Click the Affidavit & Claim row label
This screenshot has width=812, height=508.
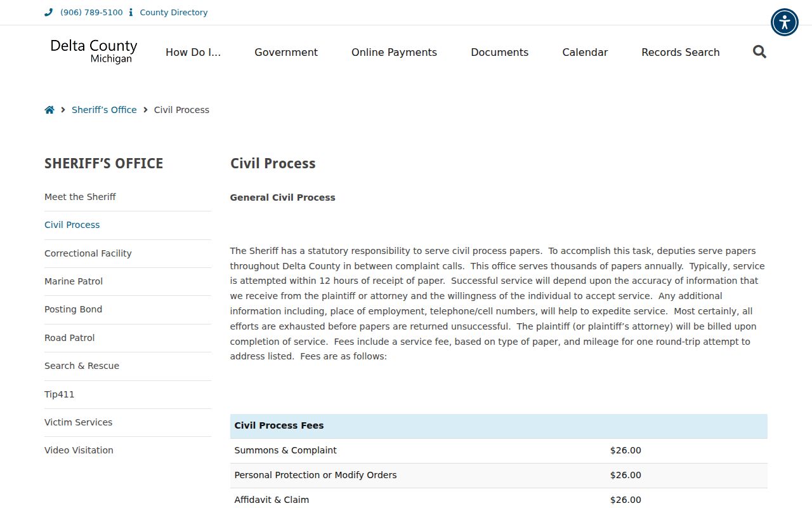[272, 500]
